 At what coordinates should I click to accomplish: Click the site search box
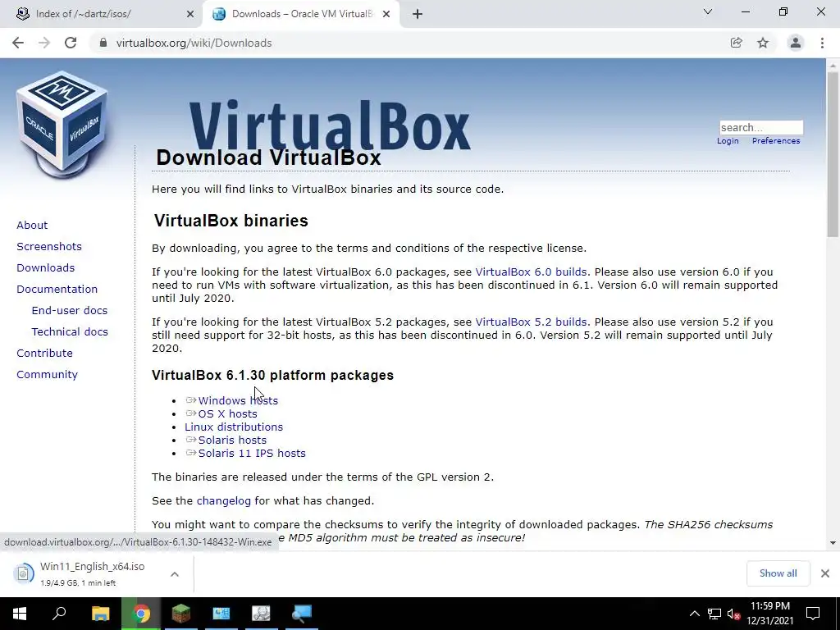pos(760,127)
